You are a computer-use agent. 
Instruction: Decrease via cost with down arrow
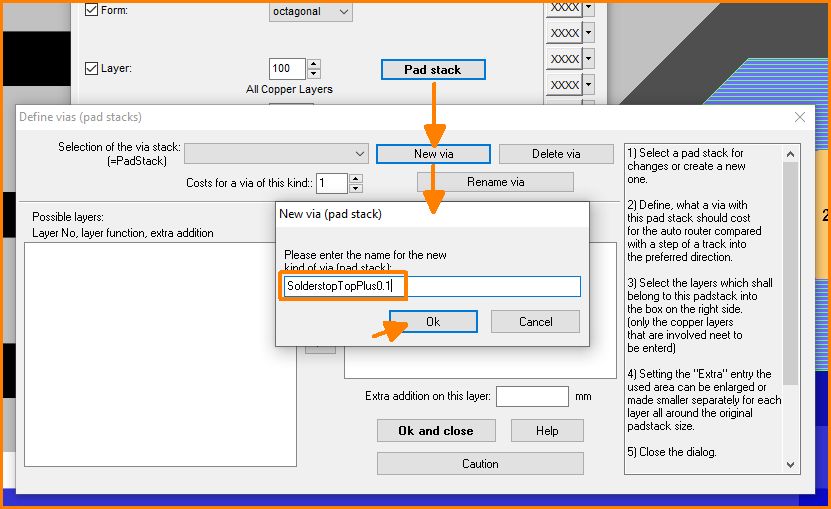356,188
